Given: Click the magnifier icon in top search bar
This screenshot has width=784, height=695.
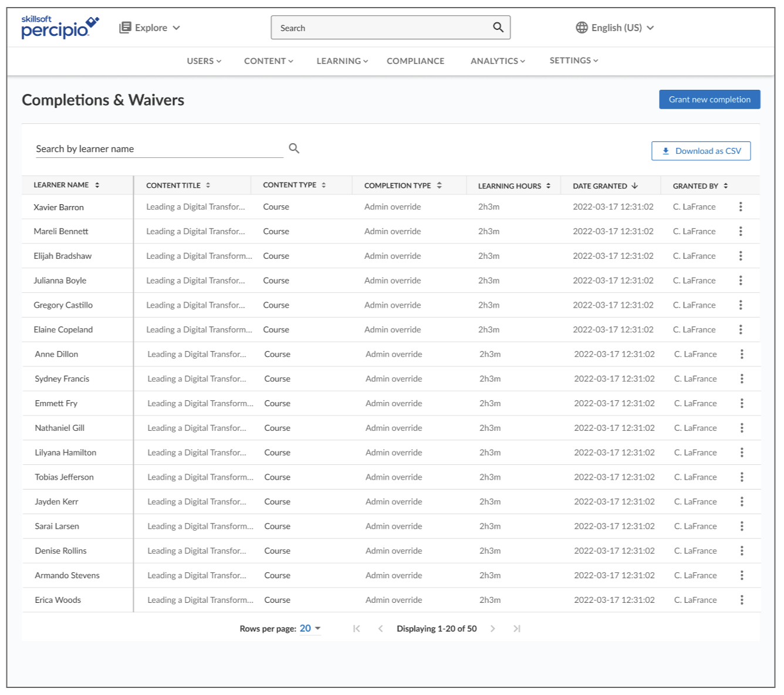Looking at the screenshot, I should click(x=498, y=27).
